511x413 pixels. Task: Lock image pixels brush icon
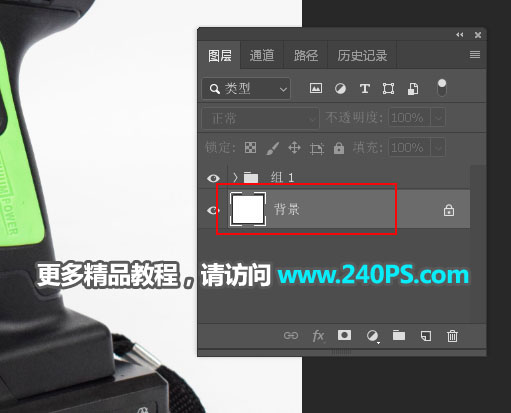click(x=272, y=148)
